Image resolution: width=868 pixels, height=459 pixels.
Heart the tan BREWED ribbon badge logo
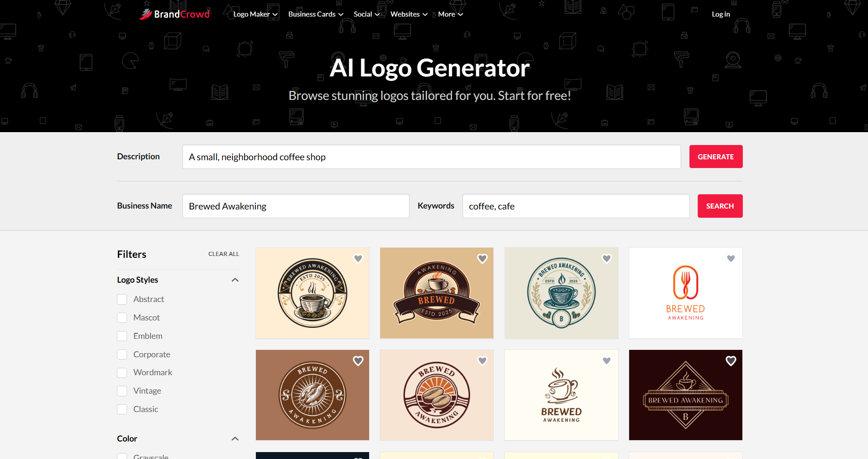(482, 259)
